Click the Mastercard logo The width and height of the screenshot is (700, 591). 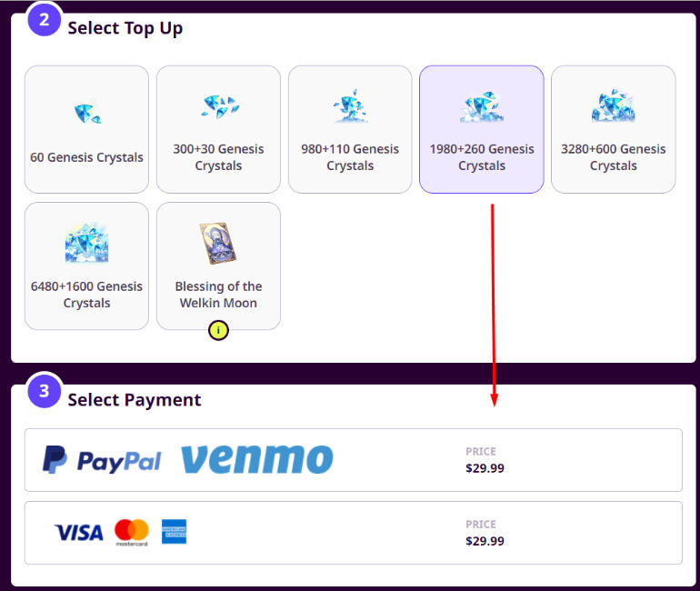[x=132, y=532]
